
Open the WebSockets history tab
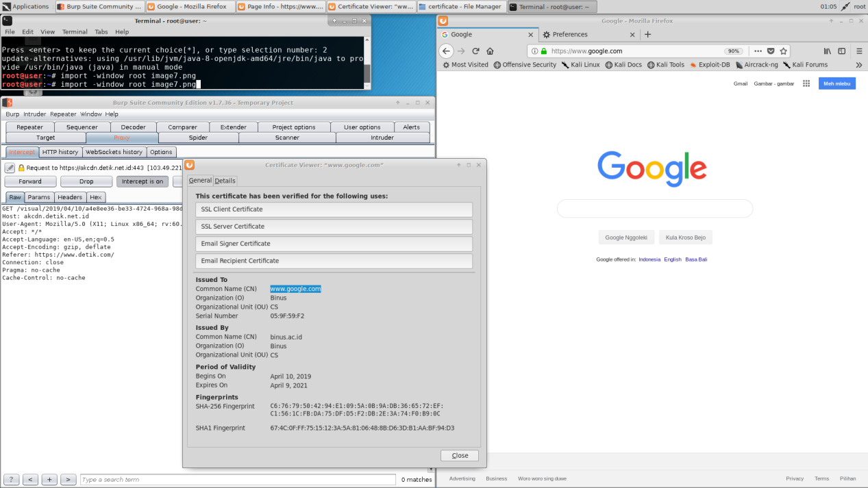tap(114, 152)
